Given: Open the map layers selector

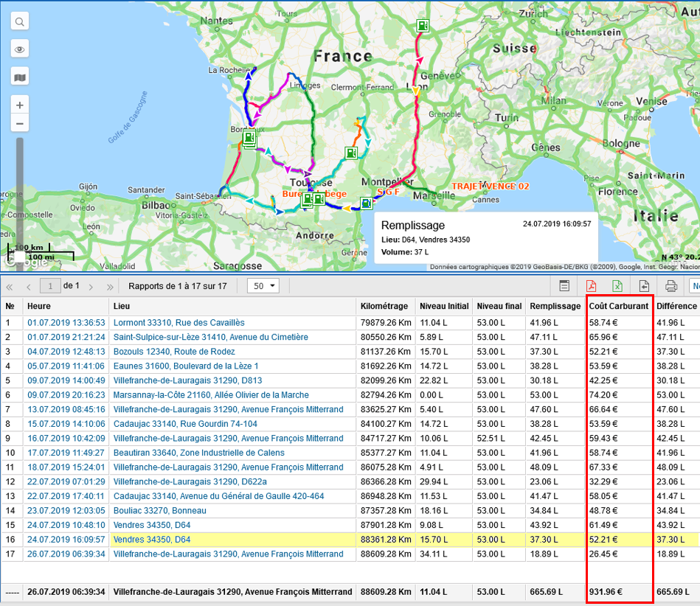Looking at the screenshot, I should coord(20,77).
